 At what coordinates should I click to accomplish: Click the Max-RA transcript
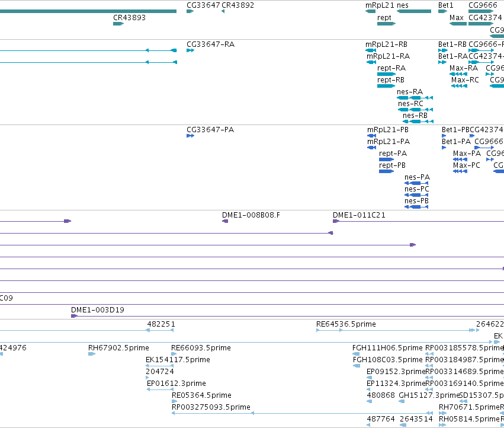[x=458, y=74]
